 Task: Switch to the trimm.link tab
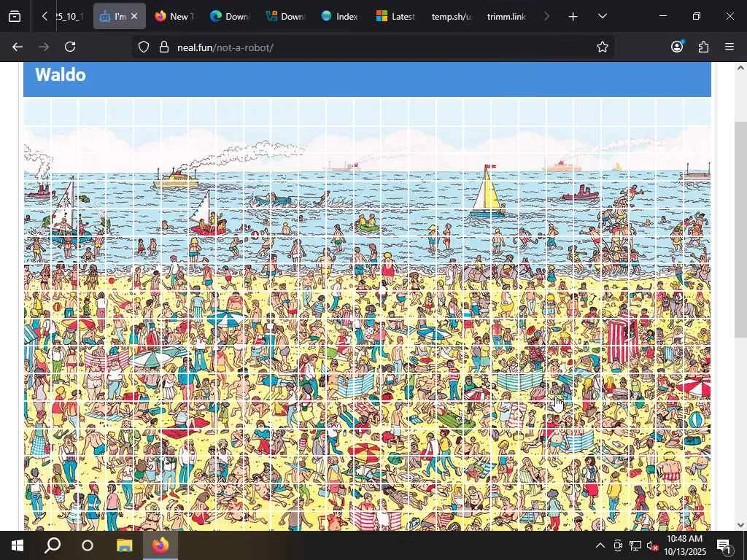(x=506, y=16)
